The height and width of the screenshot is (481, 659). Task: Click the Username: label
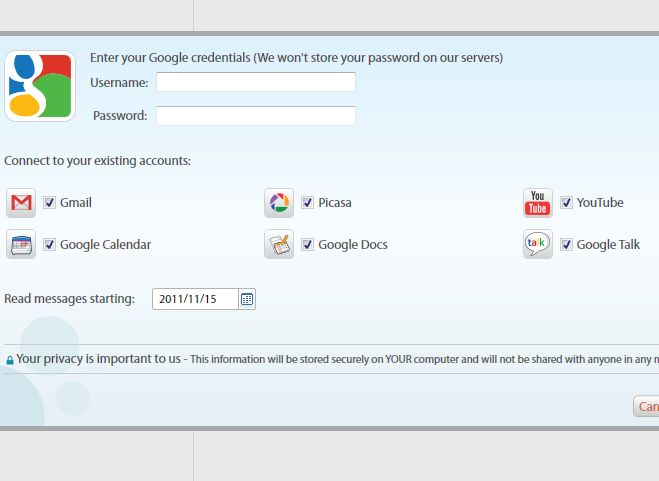(119, 83)
